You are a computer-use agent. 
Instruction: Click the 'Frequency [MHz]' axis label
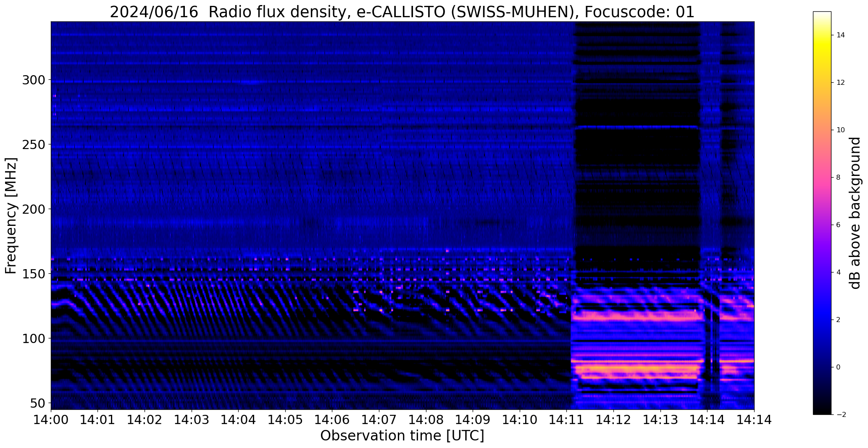(x=11, y=216)
